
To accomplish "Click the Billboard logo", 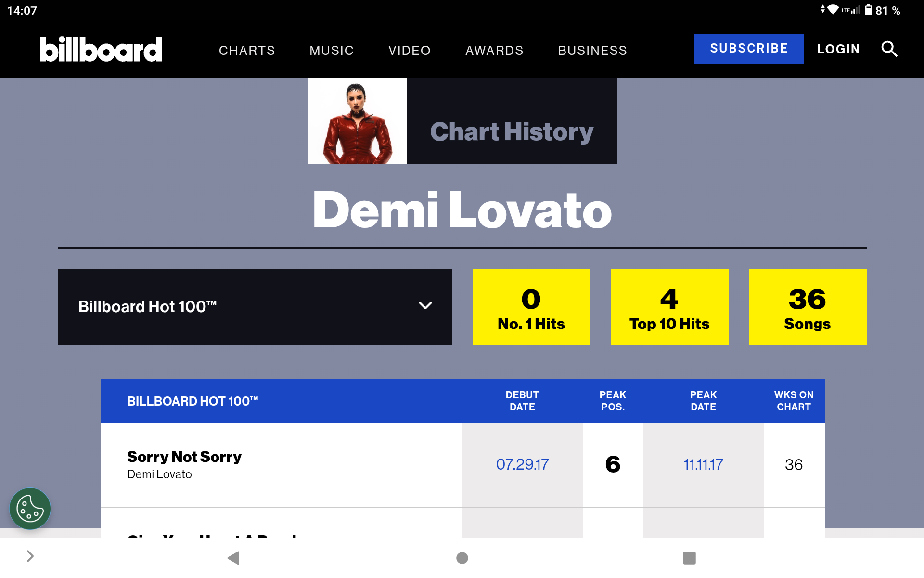I will click(x=101, y=49).
